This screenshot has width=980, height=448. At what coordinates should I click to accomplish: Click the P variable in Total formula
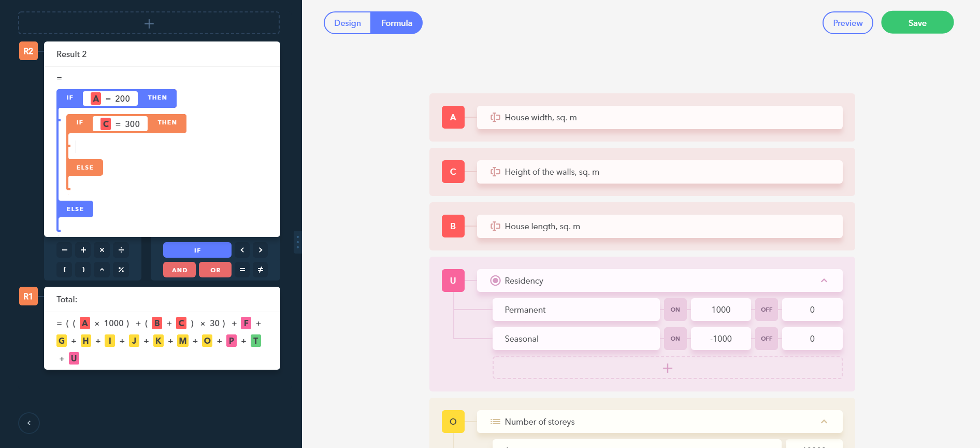(x=232, y=341)
